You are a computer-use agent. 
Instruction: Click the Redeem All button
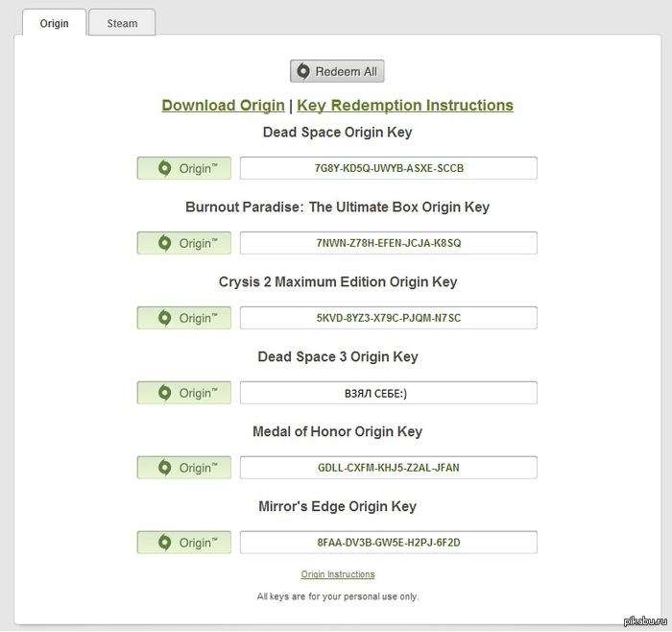click(x=337, y=71)
